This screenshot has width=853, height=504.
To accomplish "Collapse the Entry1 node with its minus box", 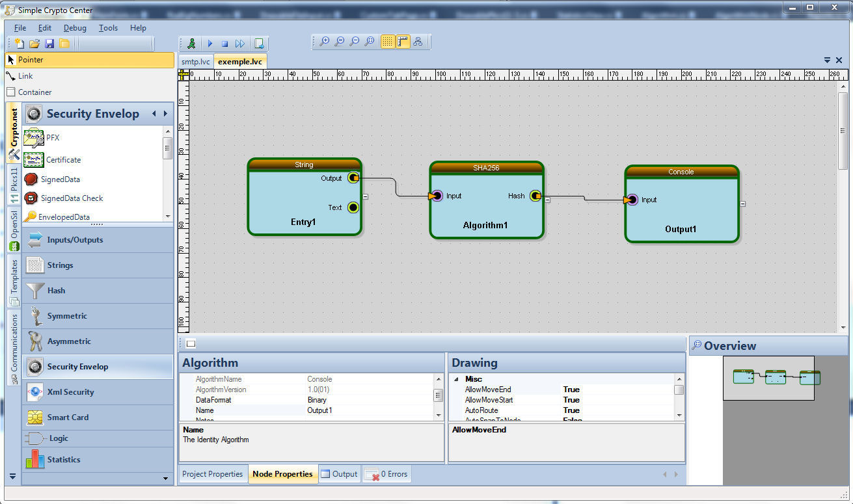I will click(x=365, y=196).
